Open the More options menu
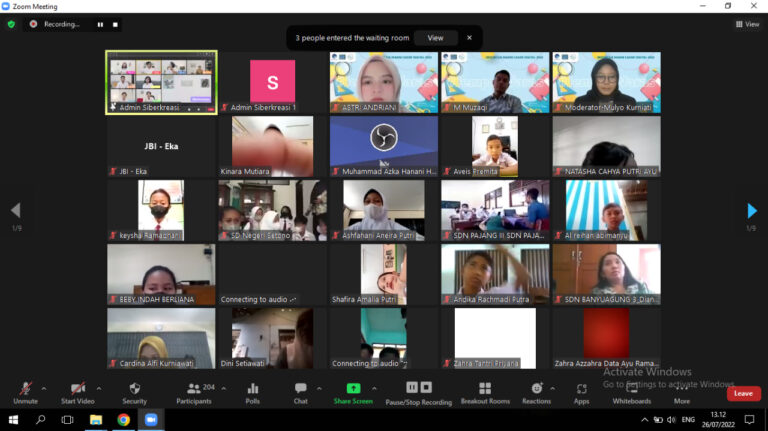 pos(682,393)
